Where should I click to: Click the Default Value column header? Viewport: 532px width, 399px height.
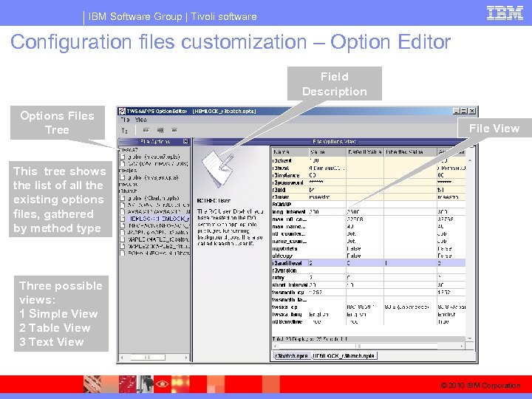pos(365,152)
